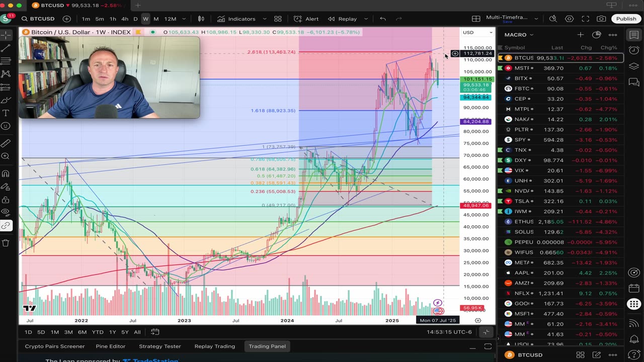
Task: Open chart settings hexagon icon
Action: coord(569,19)
